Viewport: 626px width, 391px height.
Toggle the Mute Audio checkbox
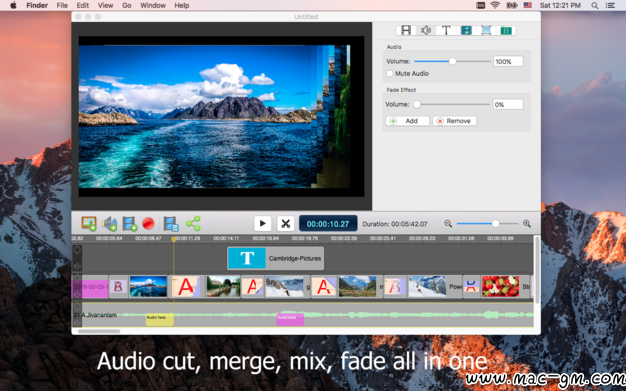coord(390,73)
